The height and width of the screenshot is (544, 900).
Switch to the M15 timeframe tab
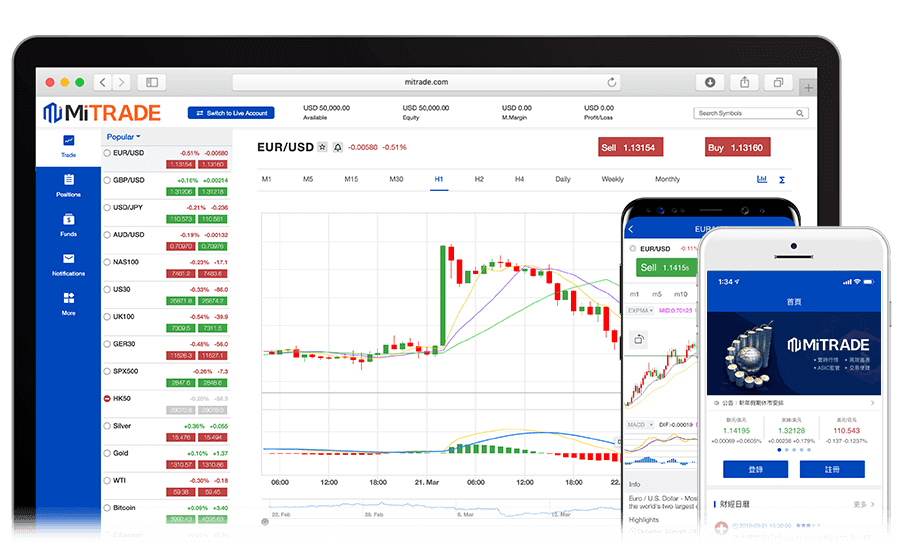351,180
